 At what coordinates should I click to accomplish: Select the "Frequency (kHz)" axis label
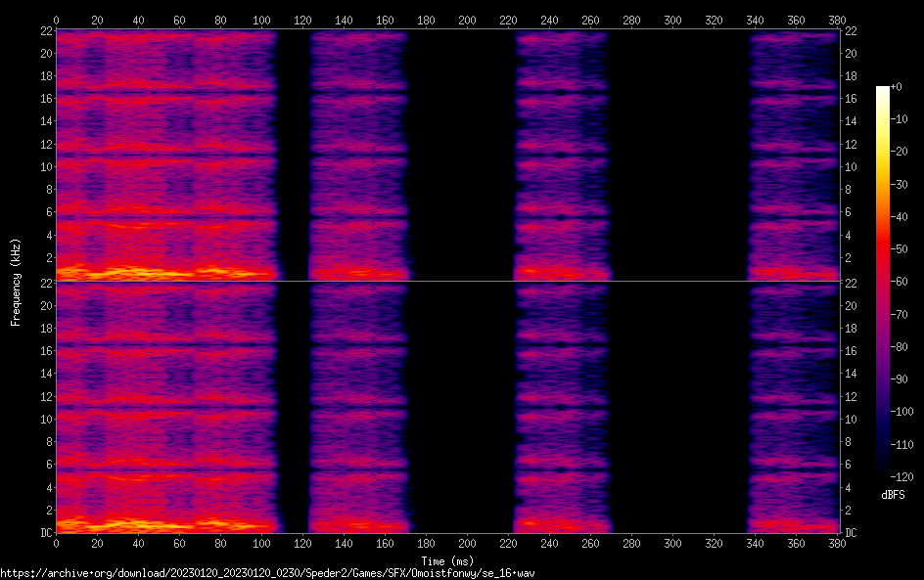point(16,282)
